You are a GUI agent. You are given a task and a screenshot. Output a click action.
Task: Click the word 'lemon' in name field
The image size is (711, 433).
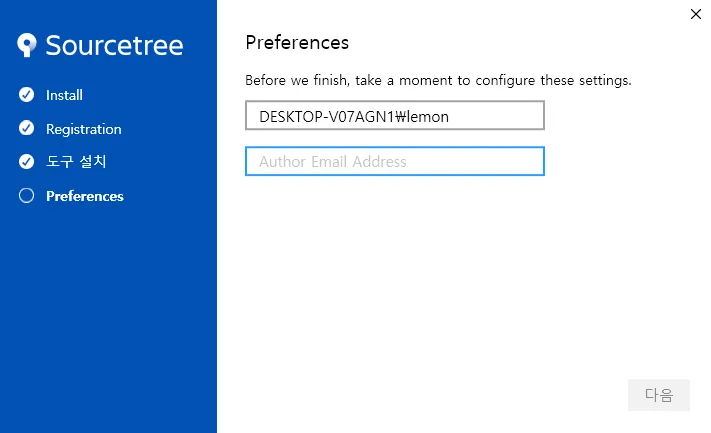428,117
